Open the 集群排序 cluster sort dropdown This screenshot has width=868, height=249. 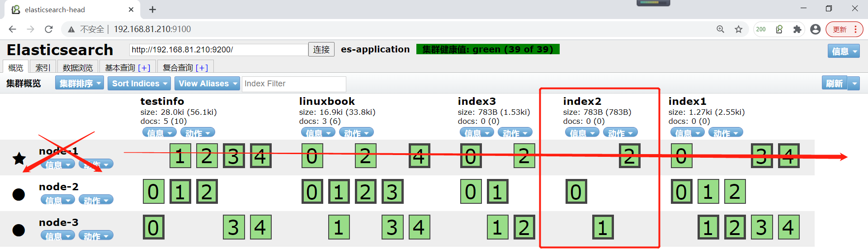pyautogui.click(x=80, y=83)
